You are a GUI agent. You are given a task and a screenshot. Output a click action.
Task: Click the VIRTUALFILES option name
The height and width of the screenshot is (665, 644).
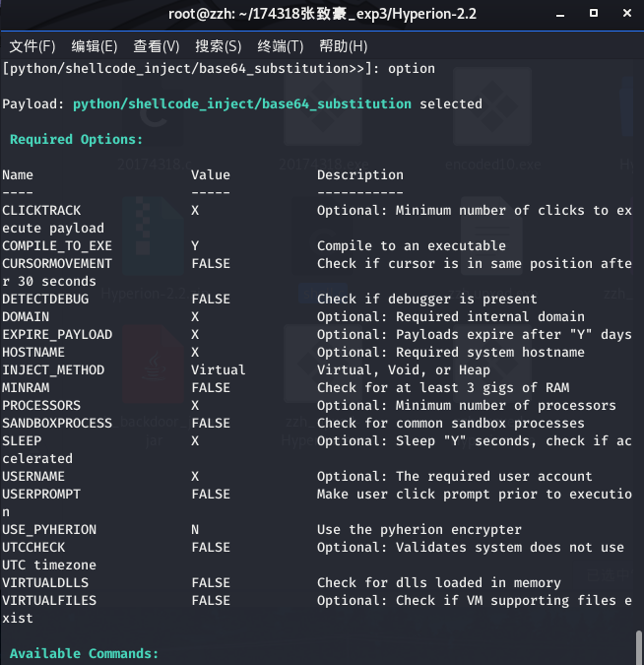pyautogui.click(x=49, y=601)
